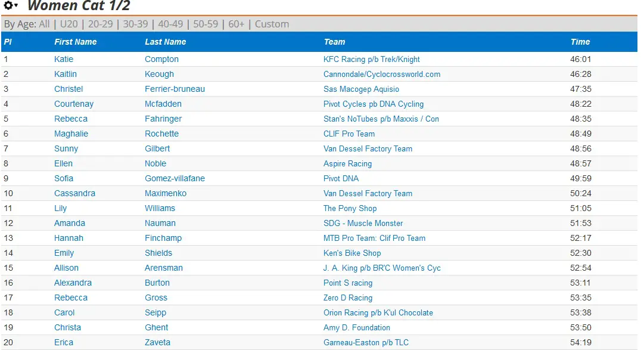The width and height of the screenshot is (644, 350).
Task: Open Cannondale/Cyclocrossworld.com team link
Action: tap(381, 74)
